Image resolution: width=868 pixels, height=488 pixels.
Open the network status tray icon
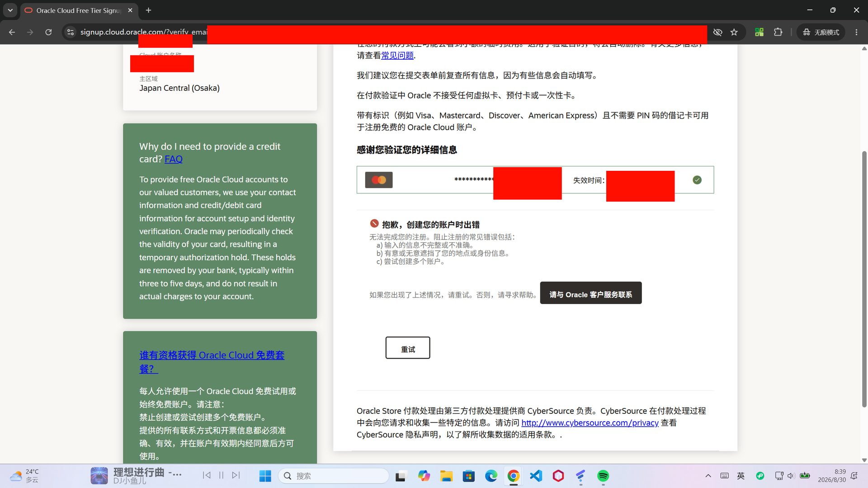click(x=779, y=476)
